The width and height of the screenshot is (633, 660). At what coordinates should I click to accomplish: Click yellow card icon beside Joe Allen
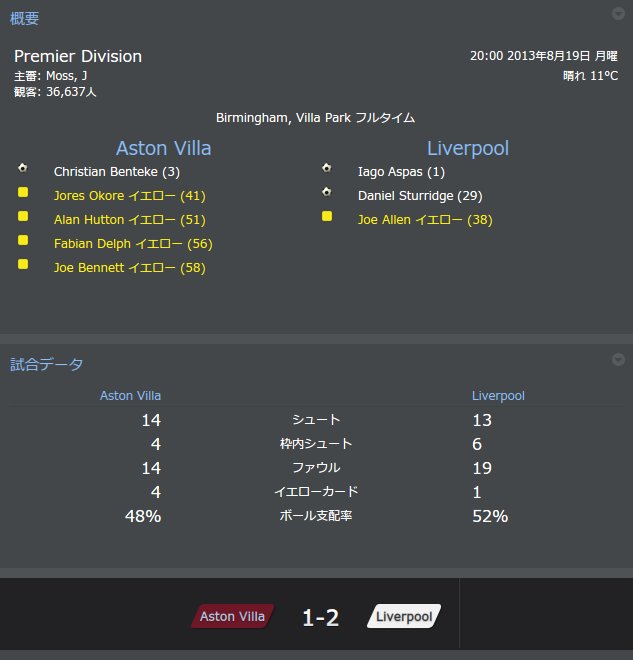327,216
